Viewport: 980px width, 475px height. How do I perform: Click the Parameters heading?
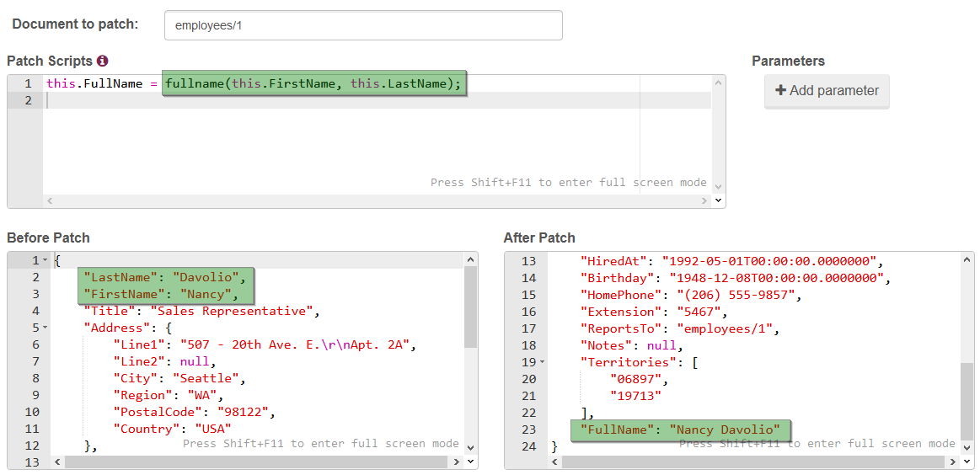788,61
